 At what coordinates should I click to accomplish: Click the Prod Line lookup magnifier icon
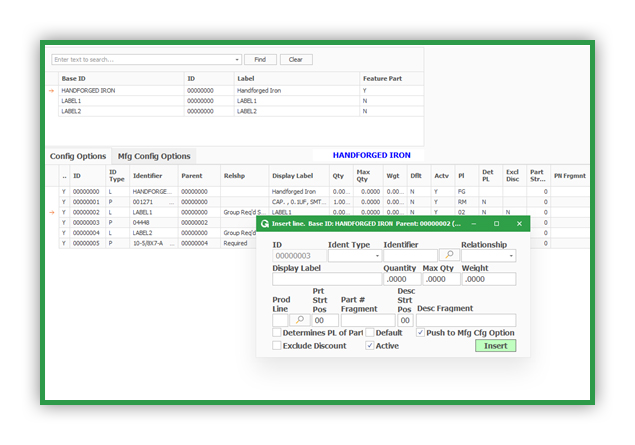coord(300,320)
